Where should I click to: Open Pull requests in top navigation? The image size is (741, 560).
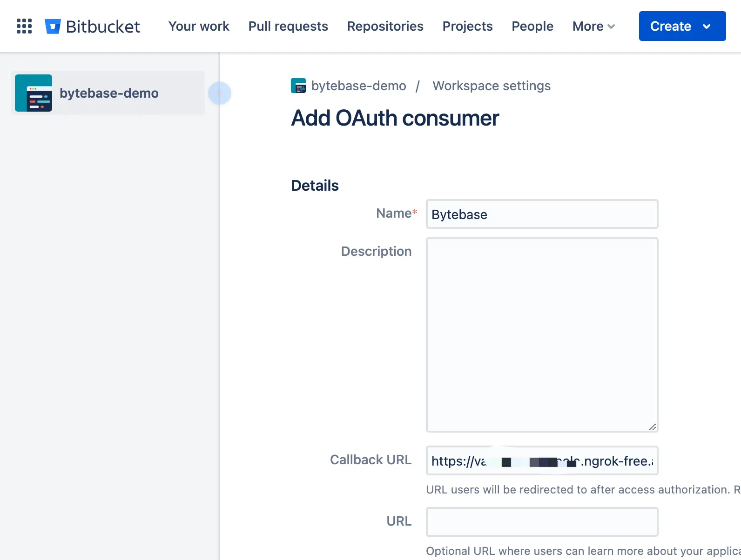tap(288, 26)
